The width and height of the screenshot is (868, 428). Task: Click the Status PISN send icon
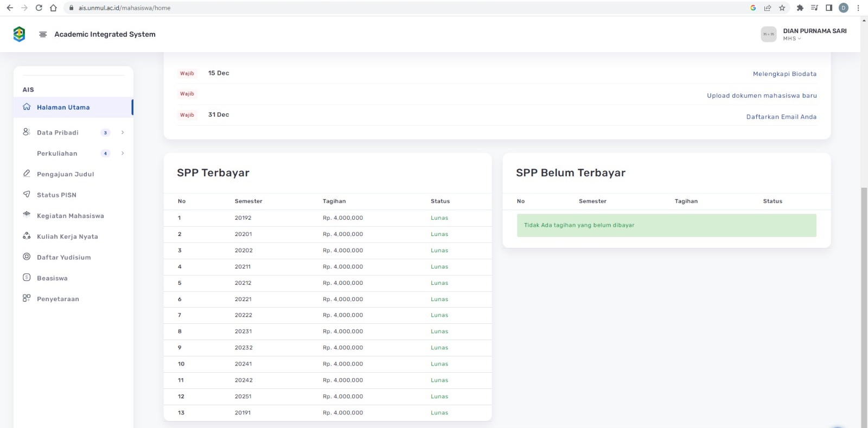pyautogui.click(x=27, y=194)
